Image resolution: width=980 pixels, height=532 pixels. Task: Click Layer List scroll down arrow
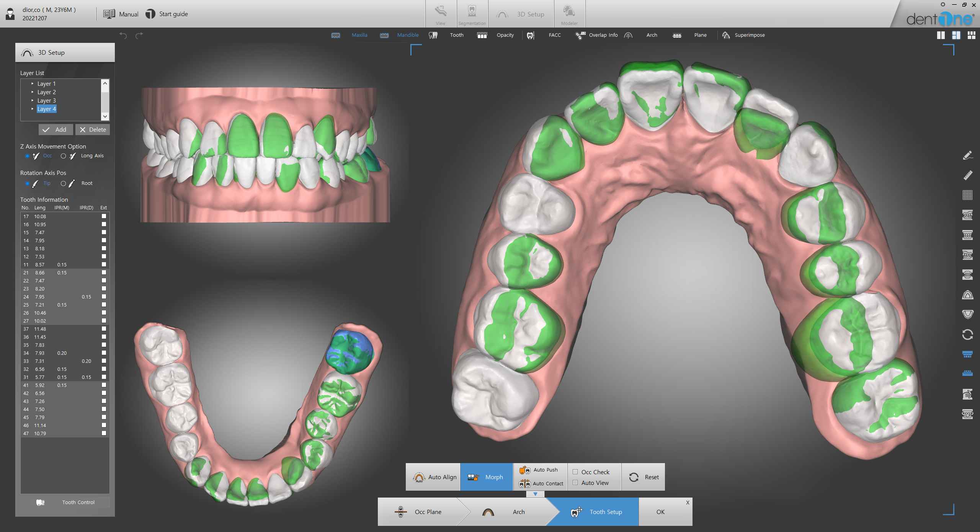(105, 116)
